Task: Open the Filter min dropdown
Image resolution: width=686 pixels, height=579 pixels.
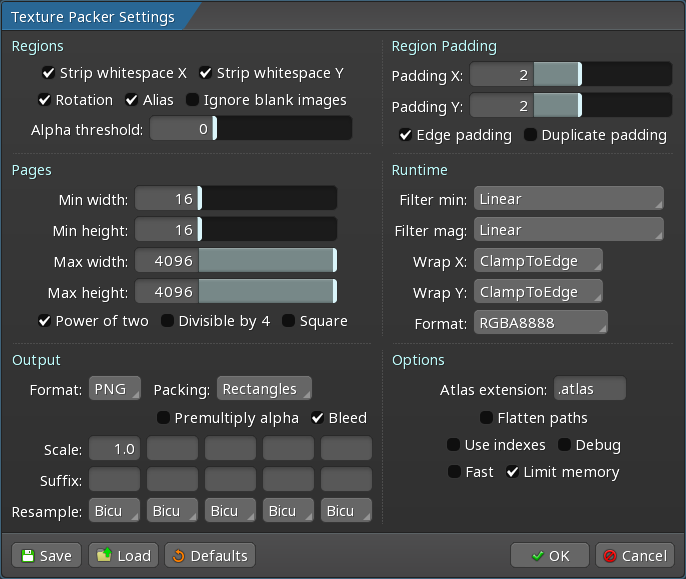Action: (568, 199)
